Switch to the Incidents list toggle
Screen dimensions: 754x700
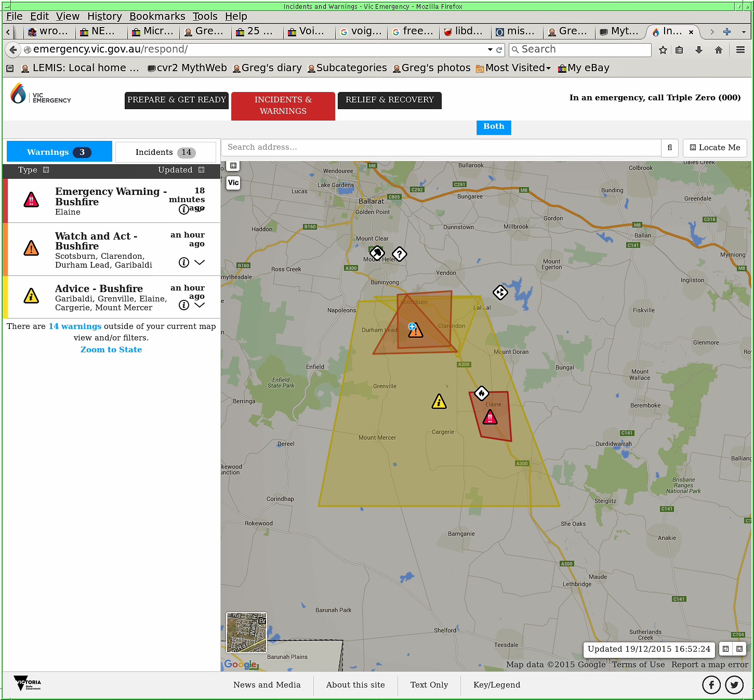pyautogui.click(x=165, y=152)
